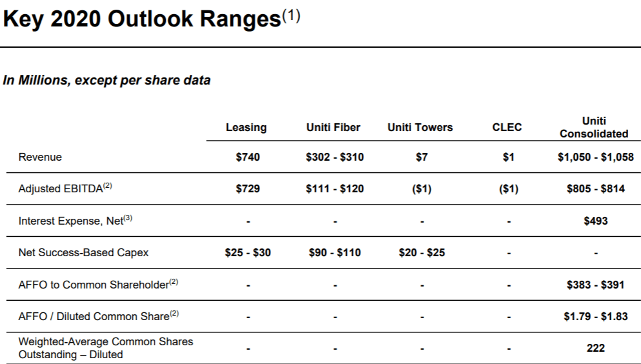Click the Revenue row label
The height and width of the screenshot is (364, 641).
40,157
